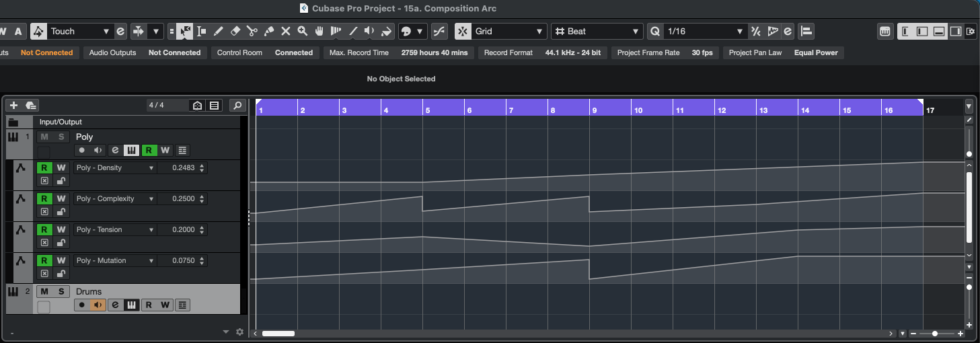Open Find Tracks search magnifier
Screen dimensions: 980x343
(237, 105)
